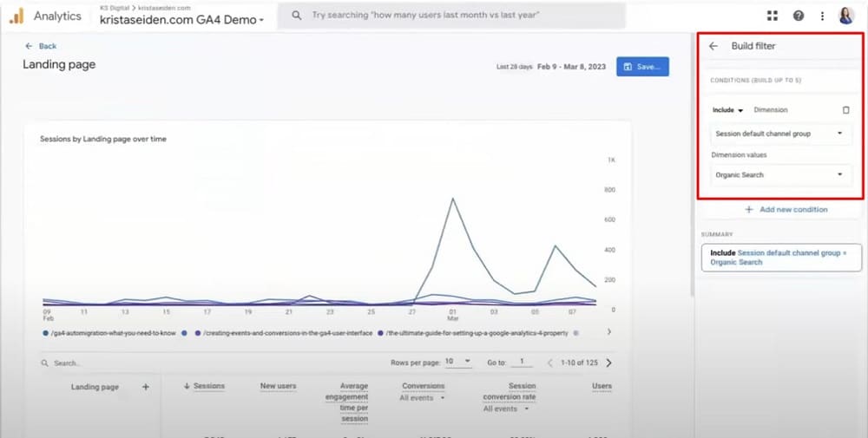Click back arrow in Build filter panel
This screenshot has height=438, width=868.
pos(713,46)
